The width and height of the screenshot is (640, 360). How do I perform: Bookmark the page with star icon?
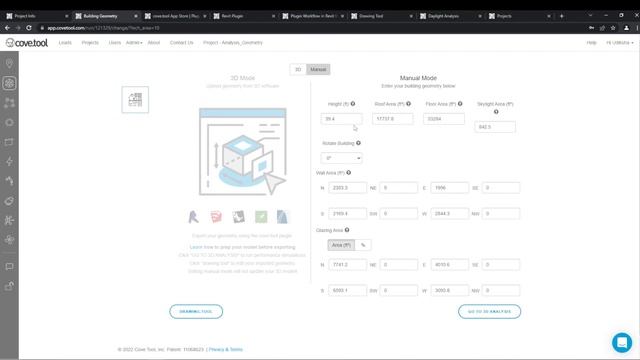tap(613, 28)
